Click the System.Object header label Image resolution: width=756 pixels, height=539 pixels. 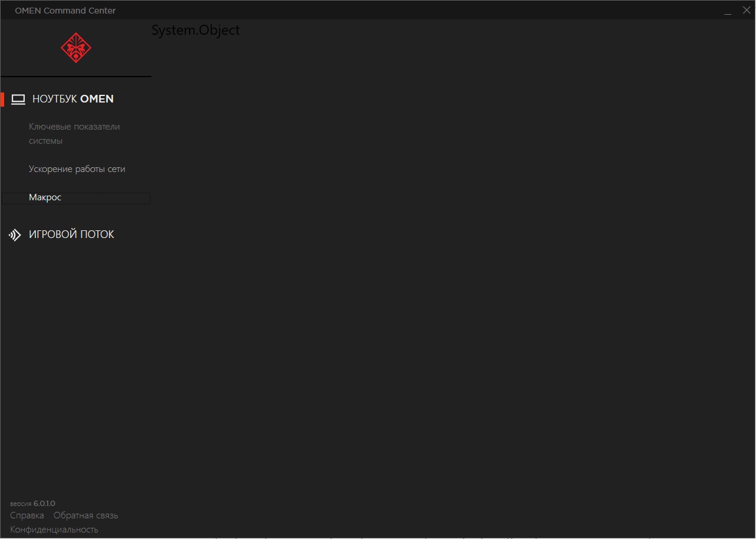[x=196, y=29]
